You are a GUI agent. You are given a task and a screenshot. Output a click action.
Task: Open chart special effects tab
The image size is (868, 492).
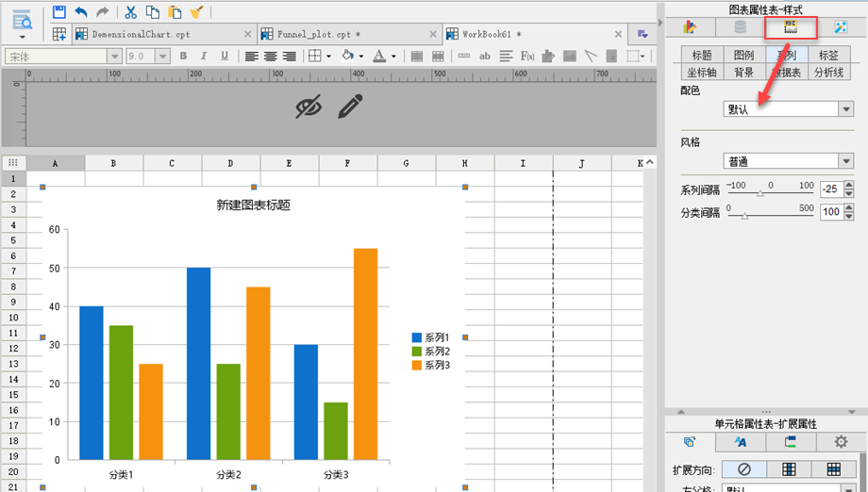coord(841,26)
